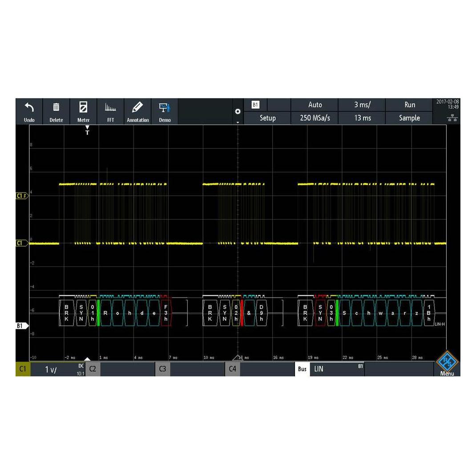Select the decoded 'S' data byte
This screenshot has width=476, height=476.
(x=344, y=313)
